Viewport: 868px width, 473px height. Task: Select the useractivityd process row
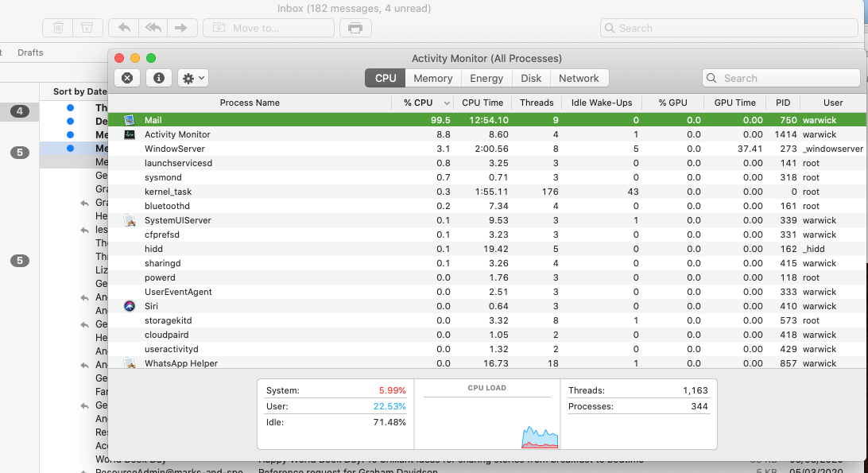pyautogui.click(x=487, y=350)
